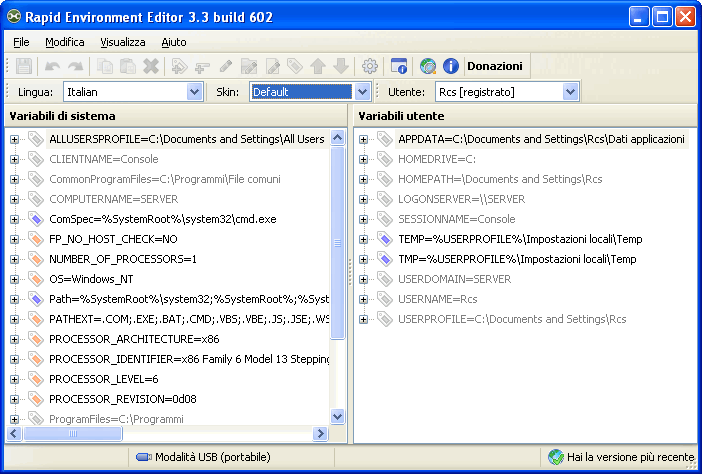Click the add new variable tag icon
Viewport: 702px width, 474px height.
click(x=179, y=66)
